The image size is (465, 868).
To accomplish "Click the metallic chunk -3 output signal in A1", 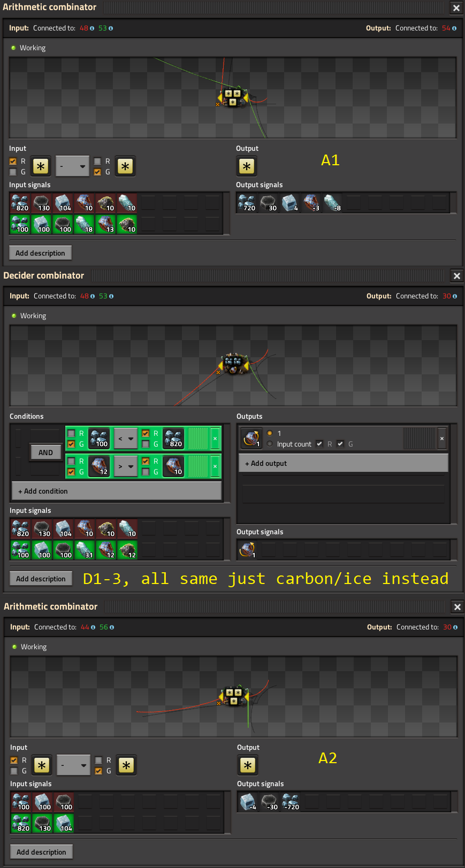I will 311,203.
